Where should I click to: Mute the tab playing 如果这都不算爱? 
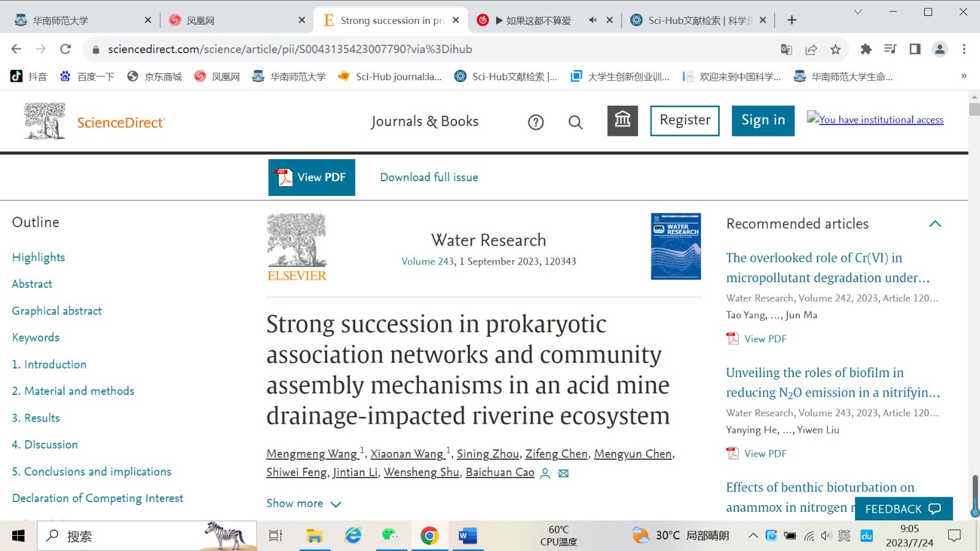tap(592, 20)
